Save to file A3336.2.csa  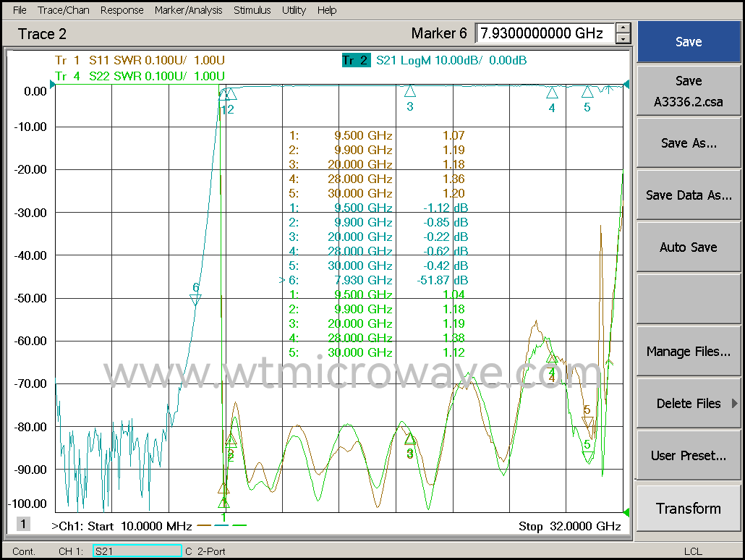tap(688, 90)
